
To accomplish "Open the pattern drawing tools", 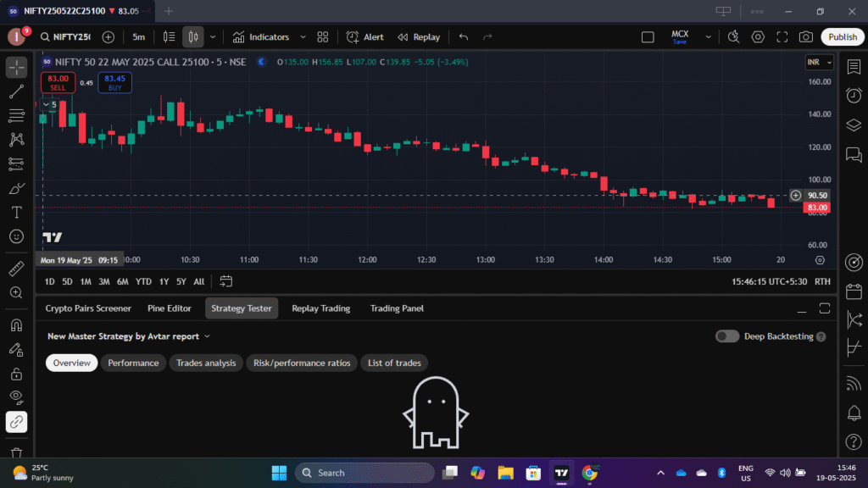I will click(x=17, y=140).
